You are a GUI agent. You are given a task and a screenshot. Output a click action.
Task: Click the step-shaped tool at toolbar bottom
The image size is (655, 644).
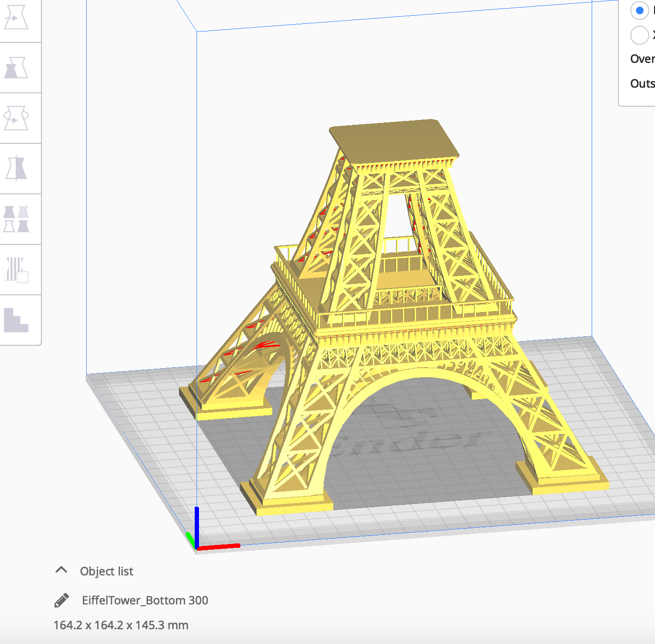coord(16,320)
